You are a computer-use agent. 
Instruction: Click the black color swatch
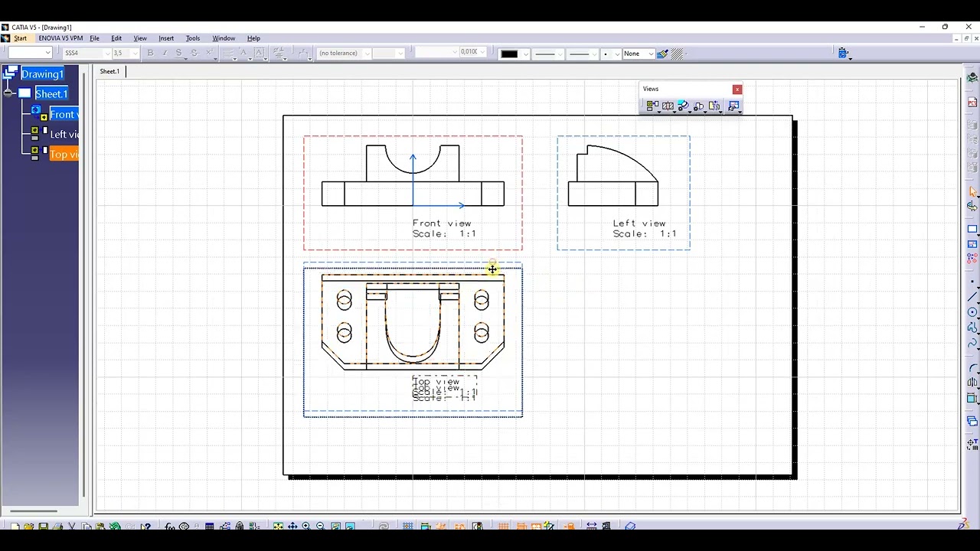(x=510, y=54)
